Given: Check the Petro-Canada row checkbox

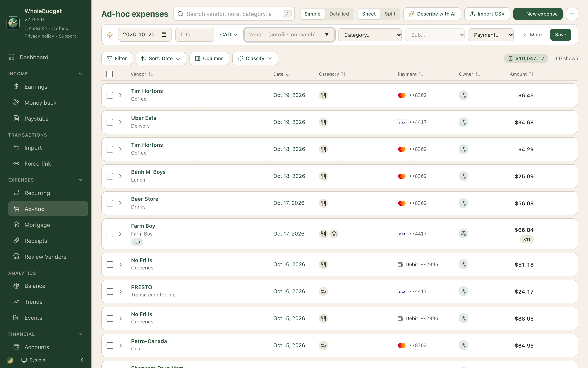Looking at the screenshot, I should coord(110,346).
